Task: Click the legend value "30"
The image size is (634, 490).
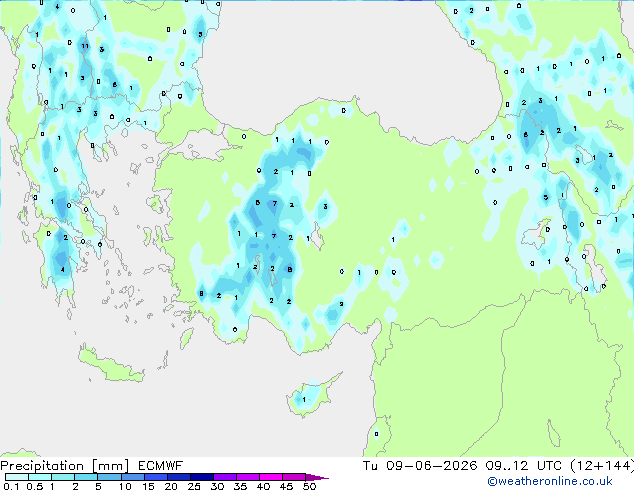Action: pos(217,486)
